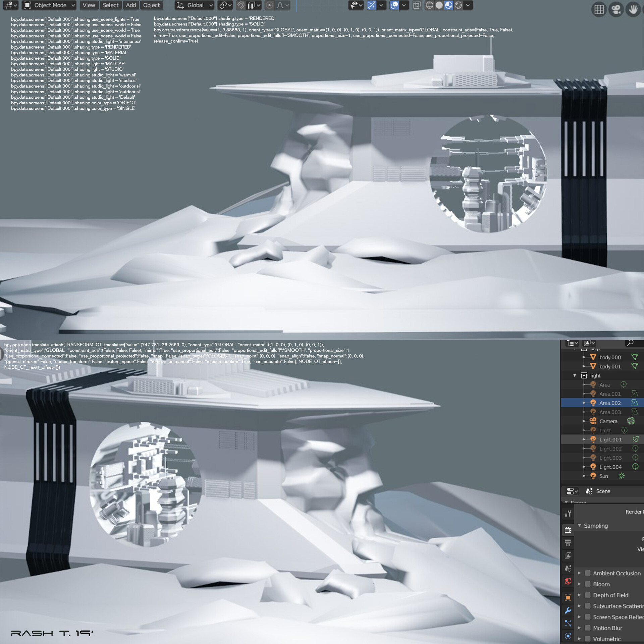Select Light.004 in the outliner
Image resolution: width=644 pixels, height=644 pixels.
point(610,467)
